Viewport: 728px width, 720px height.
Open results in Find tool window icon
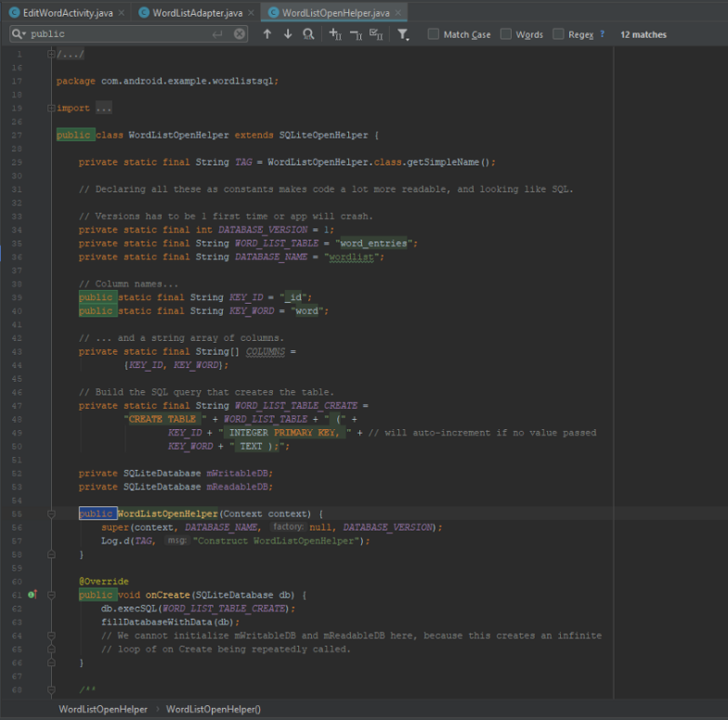pyautogui.click(x=308, y=33)
